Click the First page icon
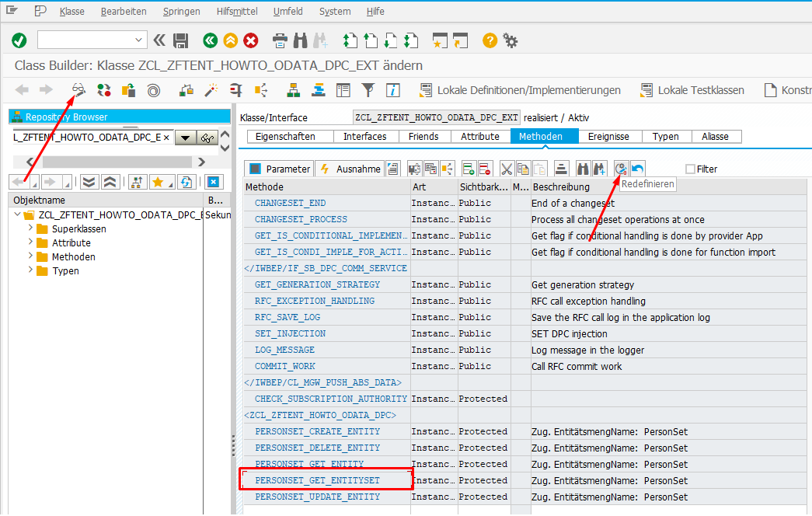This screenshot has height=516, width=812. [350, 40]
